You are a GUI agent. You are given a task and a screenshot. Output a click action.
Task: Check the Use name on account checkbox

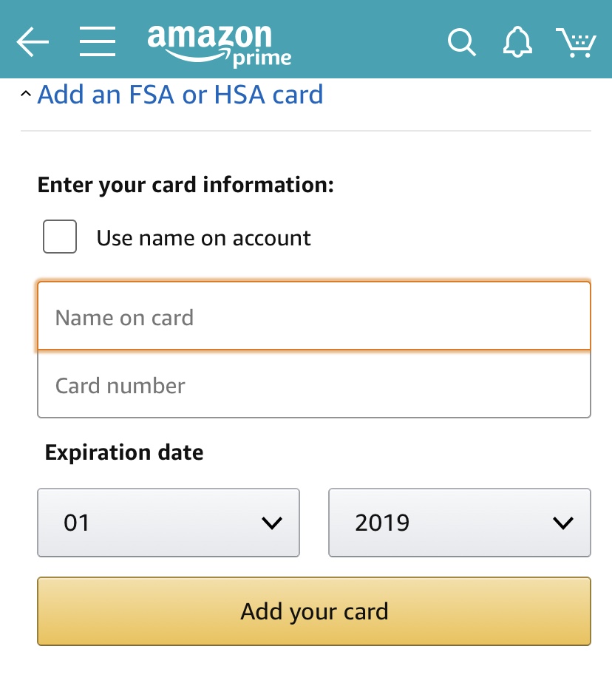[60, 237]
